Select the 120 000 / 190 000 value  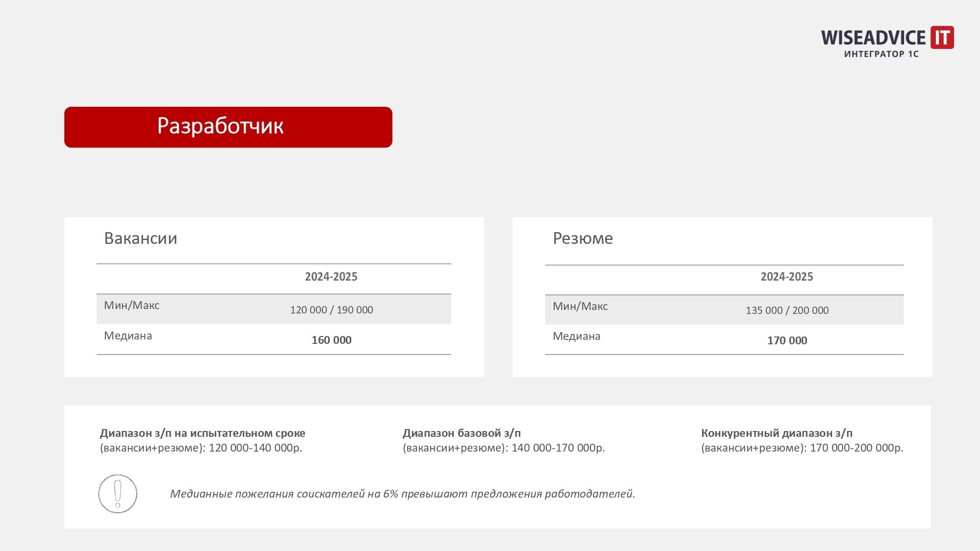(x=332, y=310)
